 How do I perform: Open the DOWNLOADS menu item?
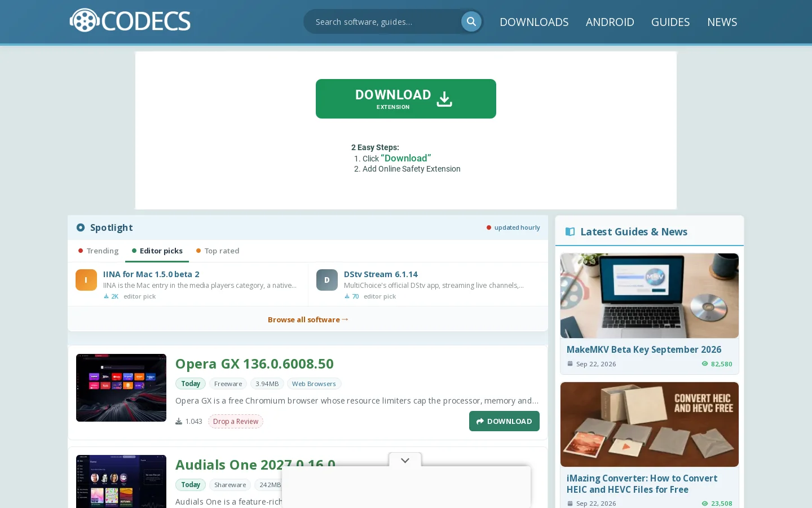(534, 22)
